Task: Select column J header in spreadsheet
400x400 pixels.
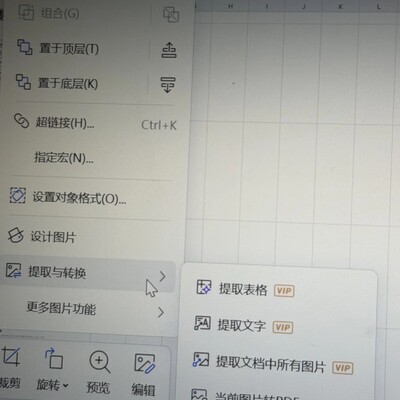Action: [304, 6]
